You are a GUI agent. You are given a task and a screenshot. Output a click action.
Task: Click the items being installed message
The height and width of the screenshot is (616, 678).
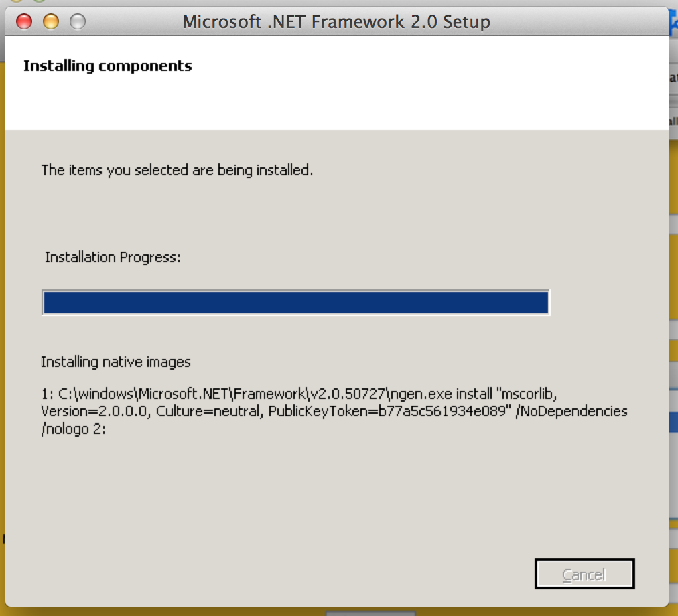coord(177,170)
